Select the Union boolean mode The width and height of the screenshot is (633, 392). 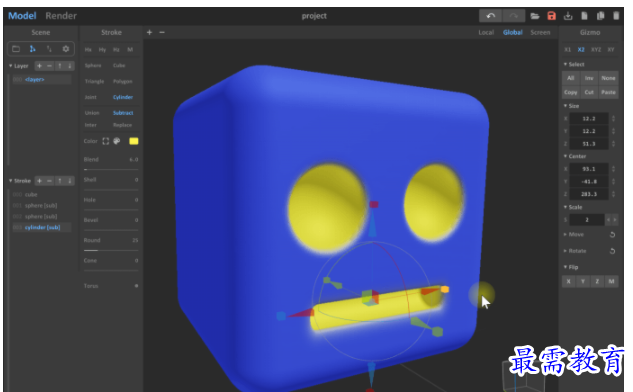click(x=92, y=113)
